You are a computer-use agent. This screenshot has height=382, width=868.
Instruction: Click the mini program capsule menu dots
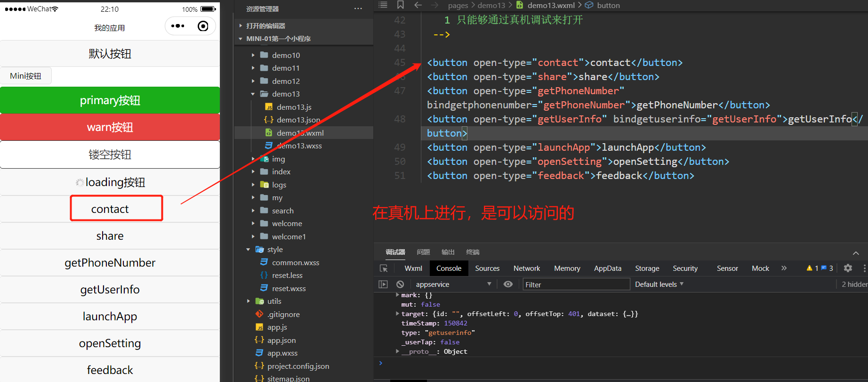[x=178, y=26]
